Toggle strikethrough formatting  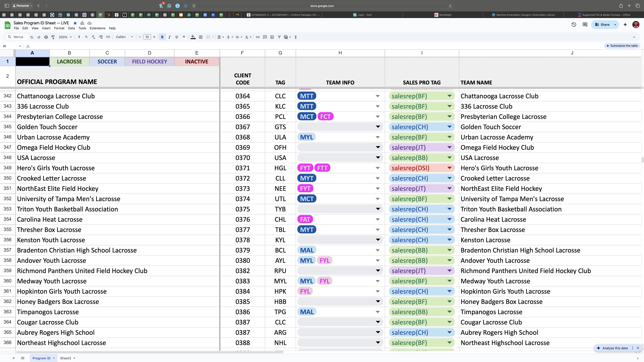[177, 37]
